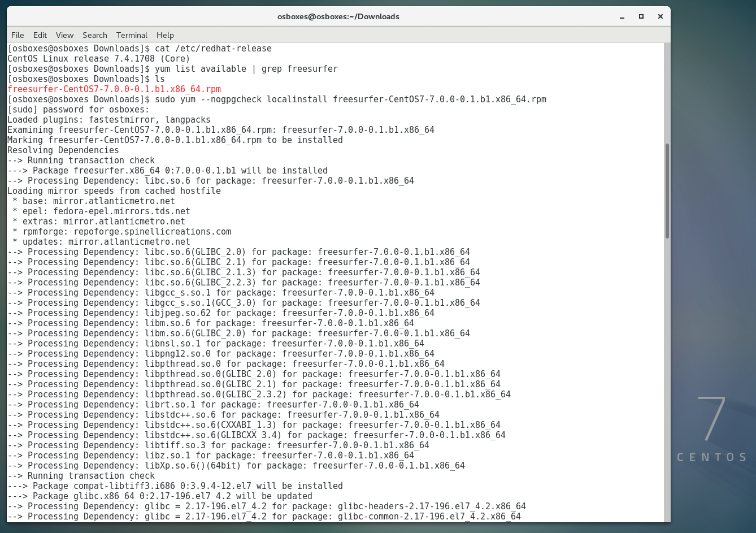Open the Search menu
This screenshot has height=533, width=756.
pyautogui.click(x=94, y=35)
